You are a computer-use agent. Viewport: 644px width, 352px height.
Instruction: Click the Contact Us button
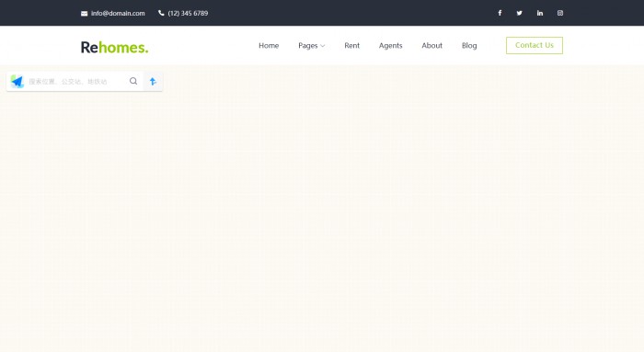point(535,45)
